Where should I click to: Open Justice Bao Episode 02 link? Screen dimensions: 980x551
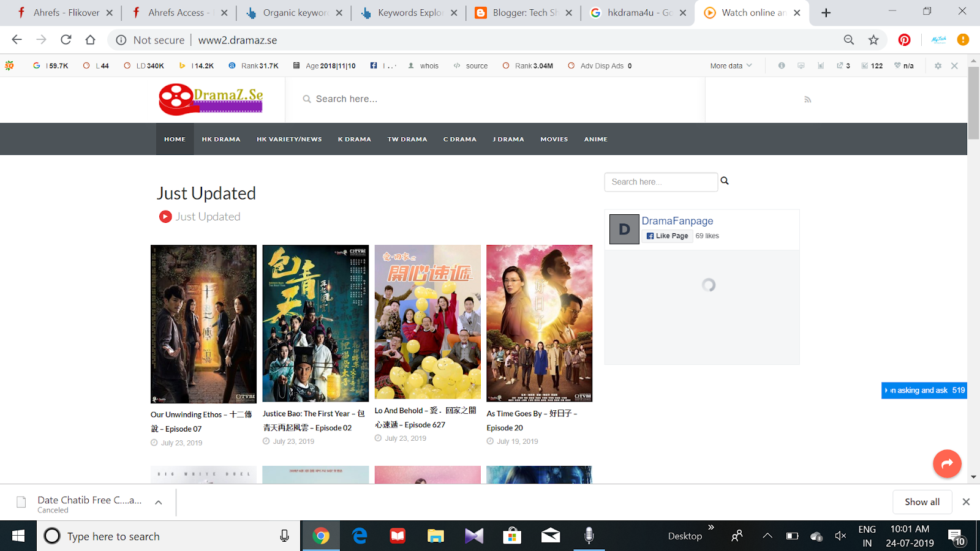(x=314, y=421)
